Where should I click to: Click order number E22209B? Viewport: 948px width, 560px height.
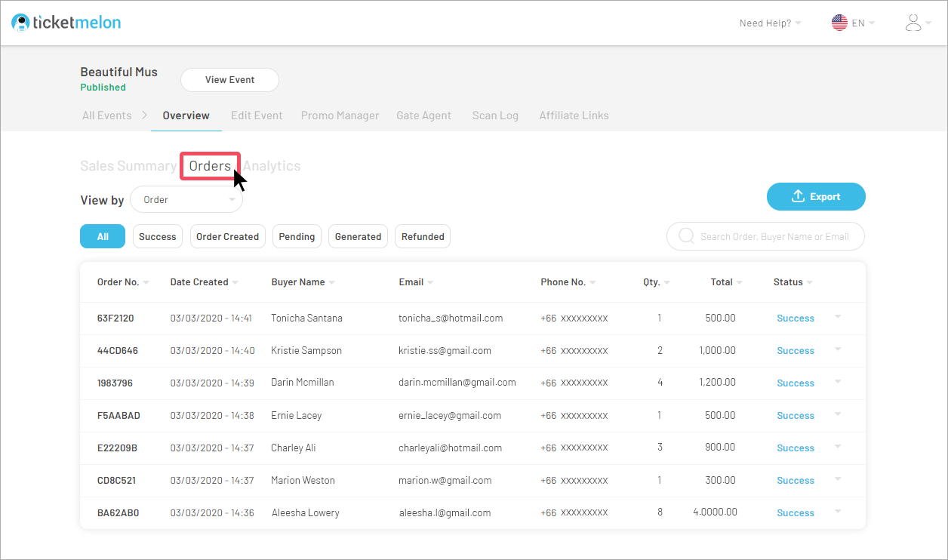(x=117, y=448)
